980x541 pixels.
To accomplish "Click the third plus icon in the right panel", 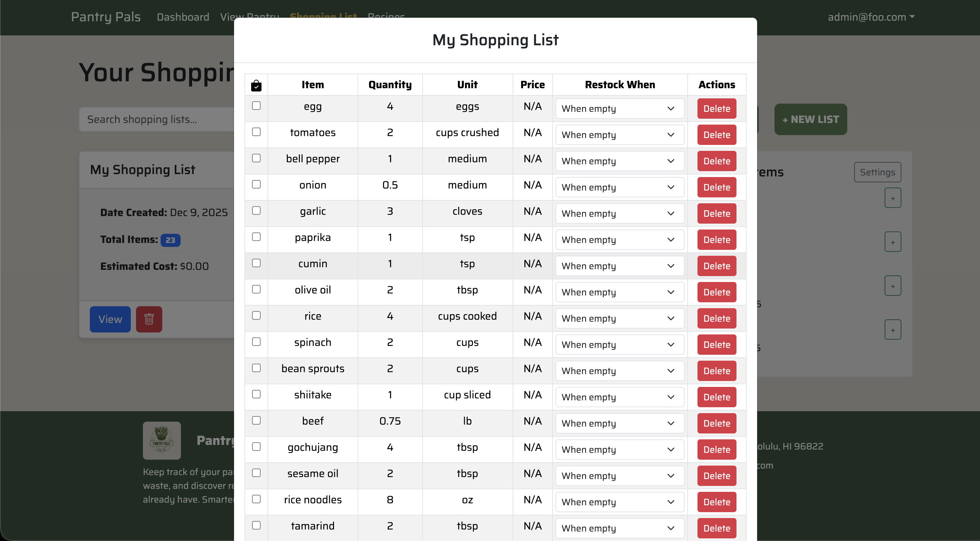I will tap(893, 285).
